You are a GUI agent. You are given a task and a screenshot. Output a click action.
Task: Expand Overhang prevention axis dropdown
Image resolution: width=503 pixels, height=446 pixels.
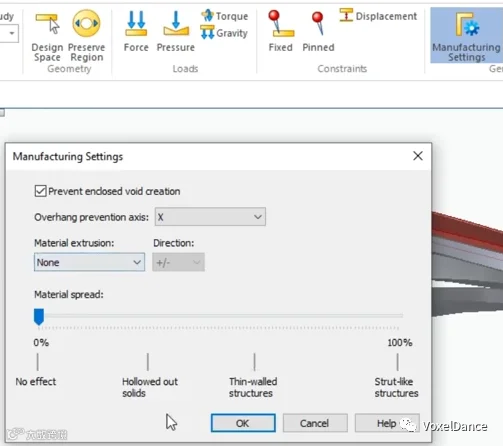[x=210, y=217]
